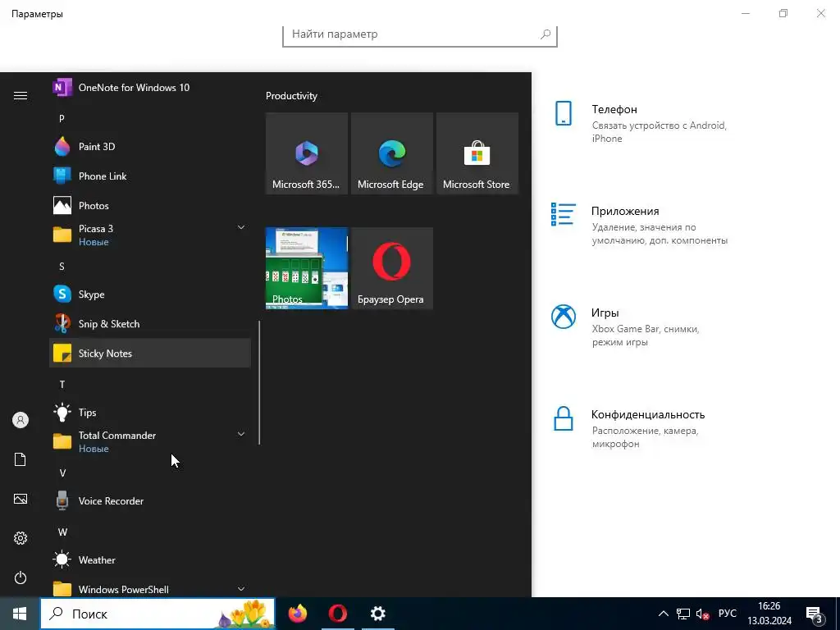Click the Start menu app list scrollbar

[x=259, y=382]
